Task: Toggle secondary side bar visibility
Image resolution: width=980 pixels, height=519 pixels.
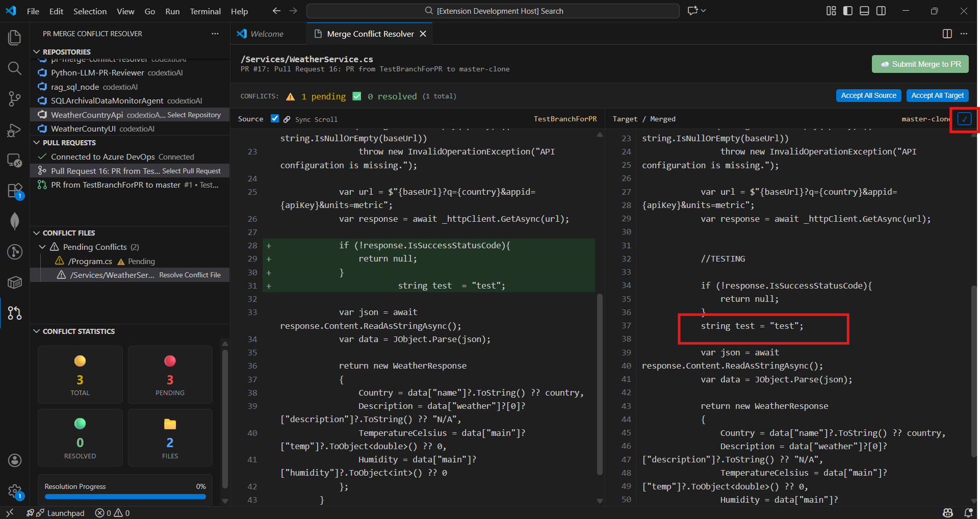Action: (x=881, y=11)
